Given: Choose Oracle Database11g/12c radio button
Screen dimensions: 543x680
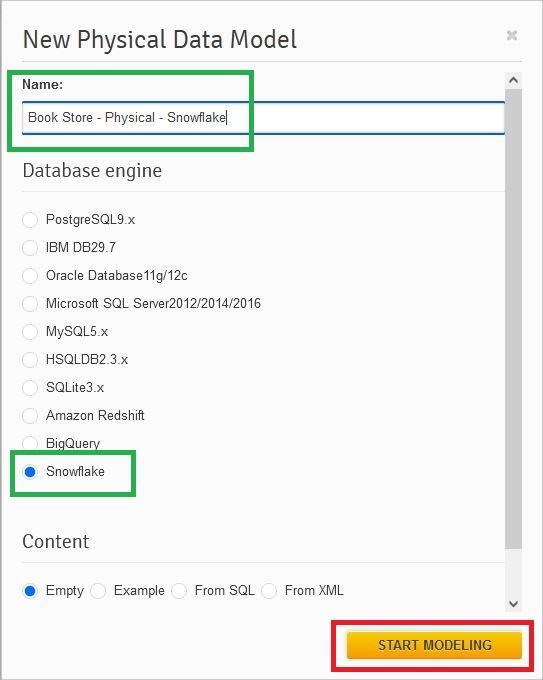Looking at the screenshot, I should tap(30, 275).
